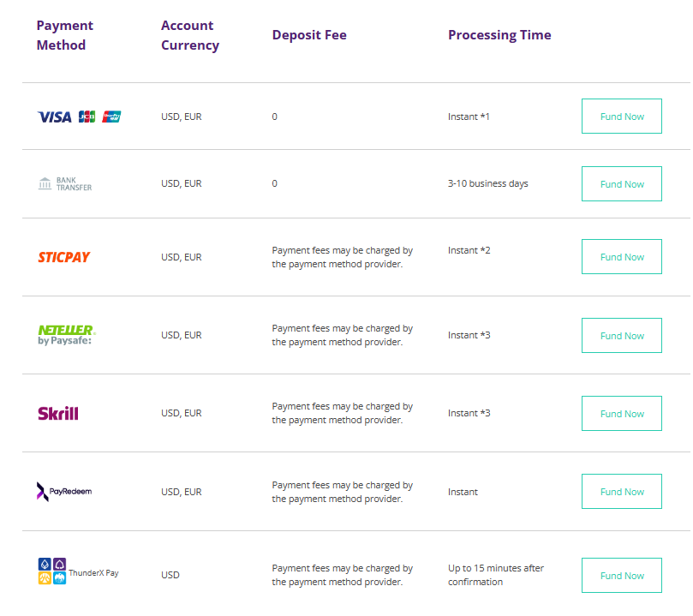This screenshot has height=616, width=693.
Task: Click the JCB card logo
Action: pos(87,117)
